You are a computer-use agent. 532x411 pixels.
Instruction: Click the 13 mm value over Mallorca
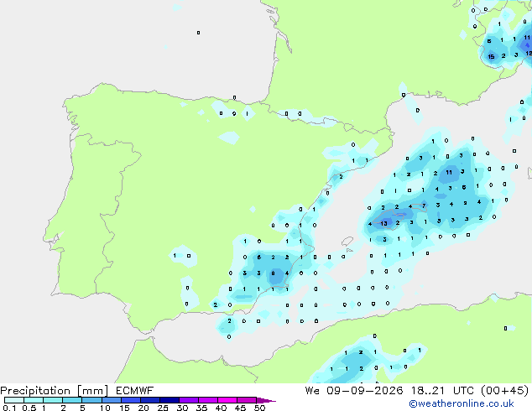(383, 223)
